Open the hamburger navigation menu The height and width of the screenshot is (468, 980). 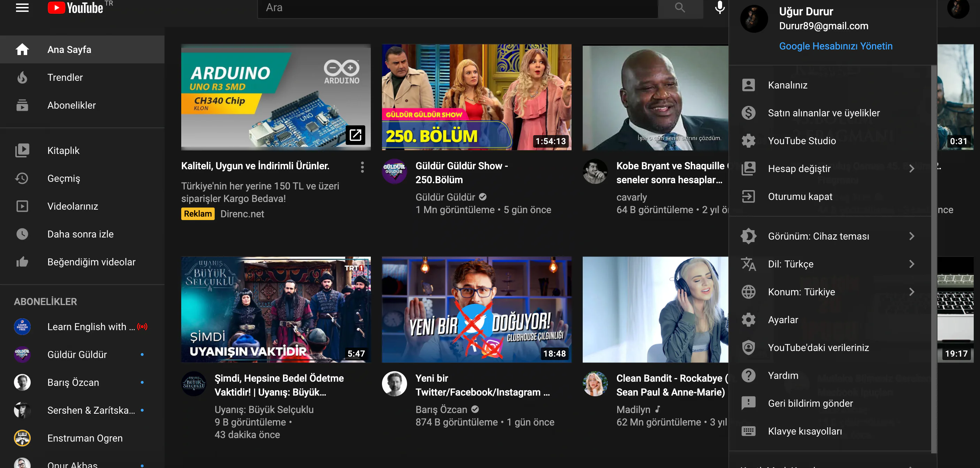click(x=21, y=8)
